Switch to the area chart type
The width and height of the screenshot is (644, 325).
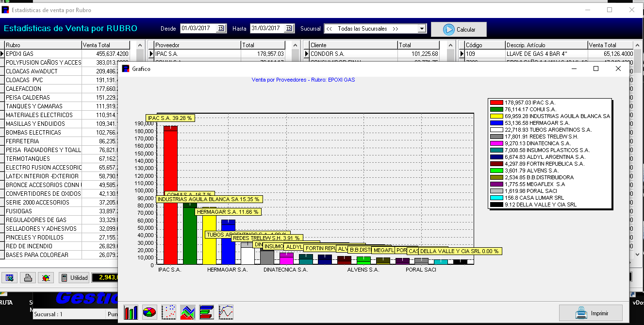click(187, 312)
